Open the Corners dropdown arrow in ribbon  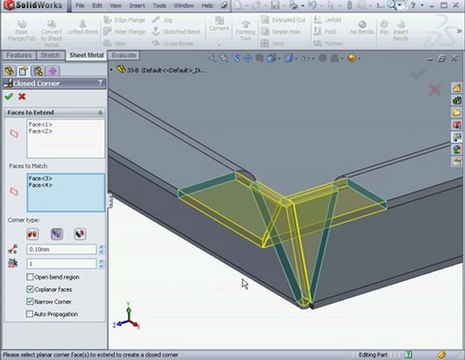[x=219, y=44]
